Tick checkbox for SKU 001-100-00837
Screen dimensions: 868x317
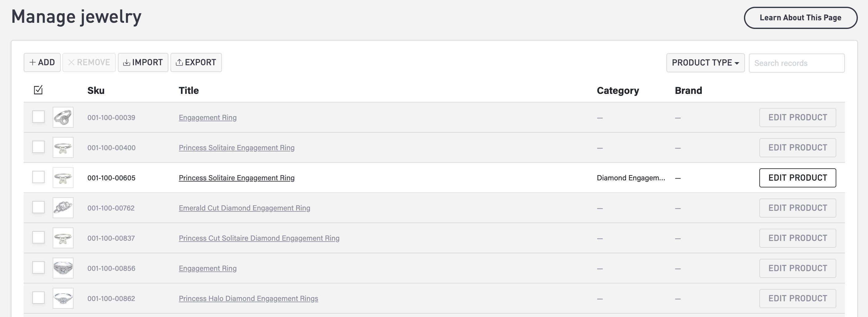(x=38, y=238)
